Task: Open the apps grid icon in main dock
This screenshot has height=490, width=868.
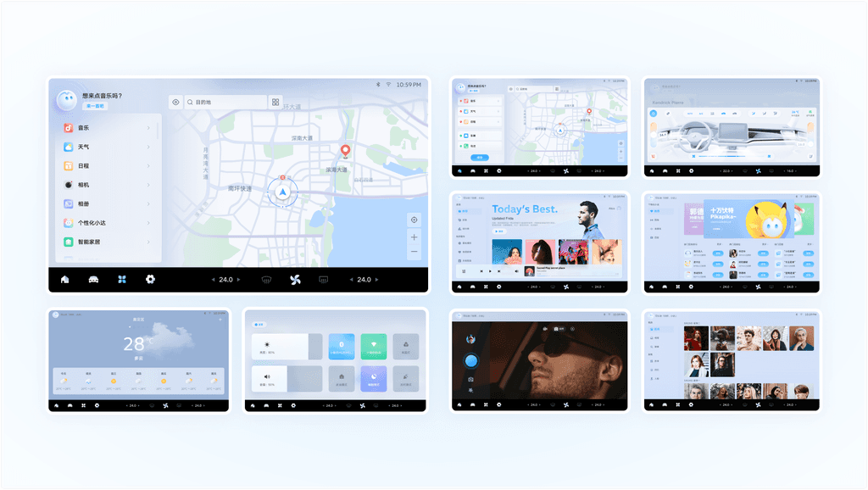Action: click(122, 280)
